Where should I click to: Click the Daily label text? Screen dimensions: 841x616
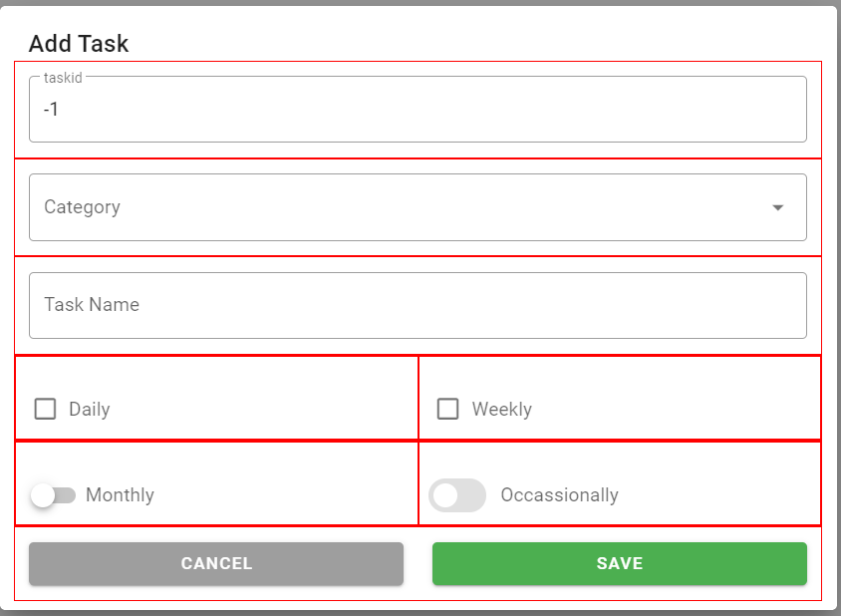[89, 410]
